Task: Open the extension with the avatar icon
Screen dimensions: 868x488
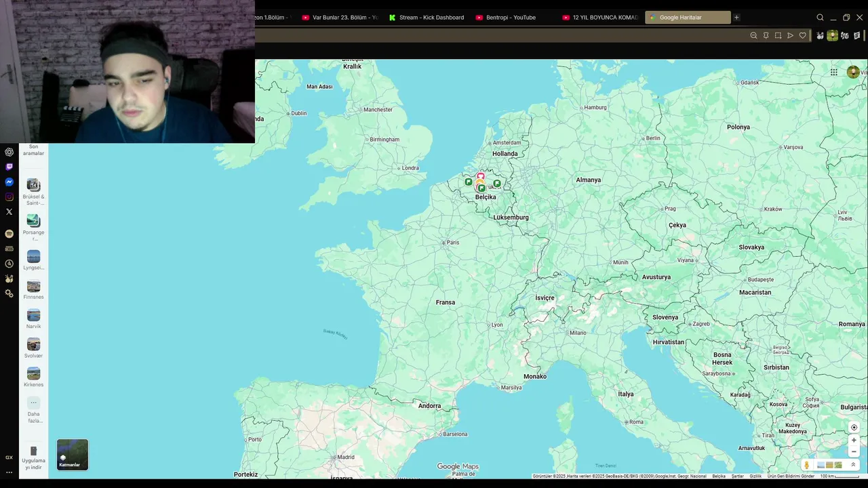Action: click(832, 35)
